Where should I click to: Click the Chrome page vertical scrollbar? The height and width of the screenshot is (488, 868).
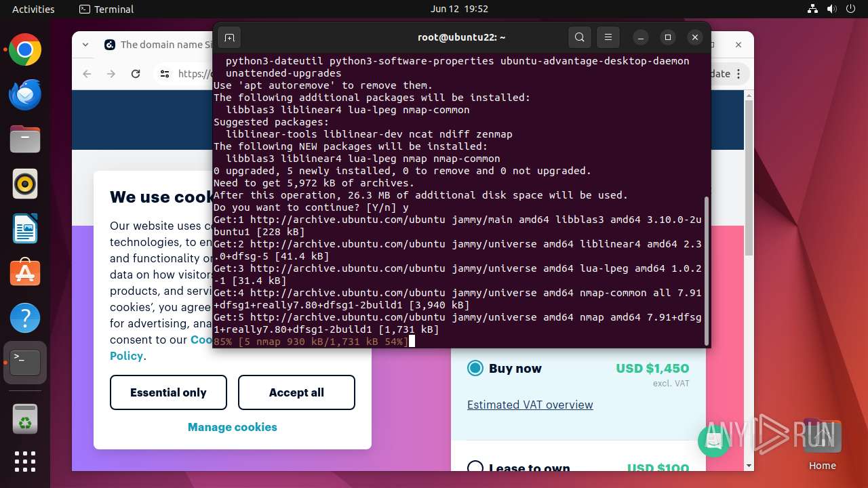pyautogui.click(x=749, y=178)
